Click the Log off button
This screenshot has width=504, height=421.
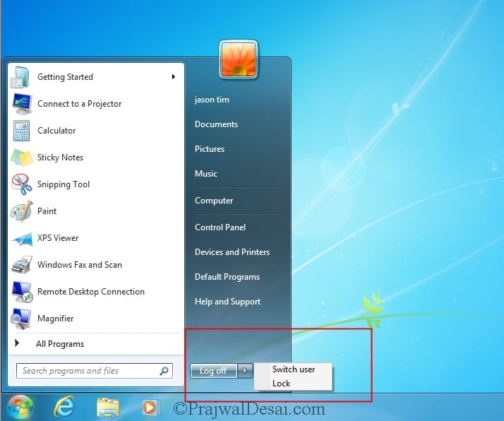(x=213, y=371)
